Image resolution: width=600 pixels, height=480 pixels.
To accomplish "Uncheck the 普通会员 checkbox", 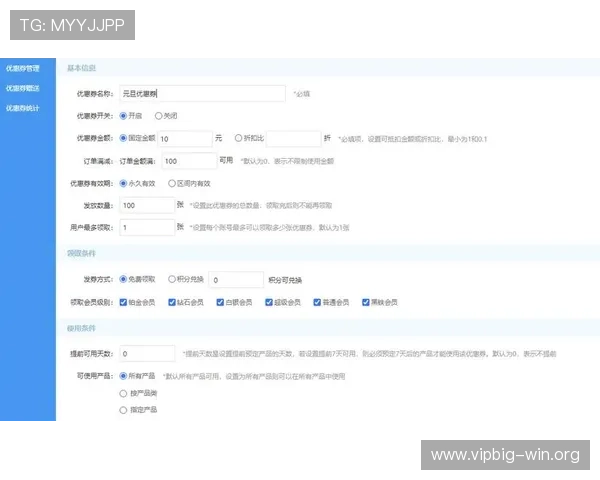I will click(317, 302).
